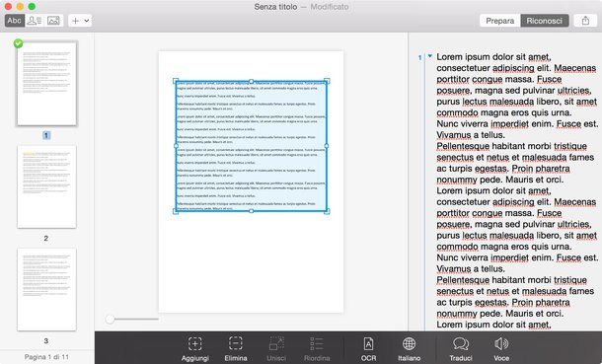Click the left-middle handle of selection box
Viewport: 602px width, 364px height.
coord(176,146)
